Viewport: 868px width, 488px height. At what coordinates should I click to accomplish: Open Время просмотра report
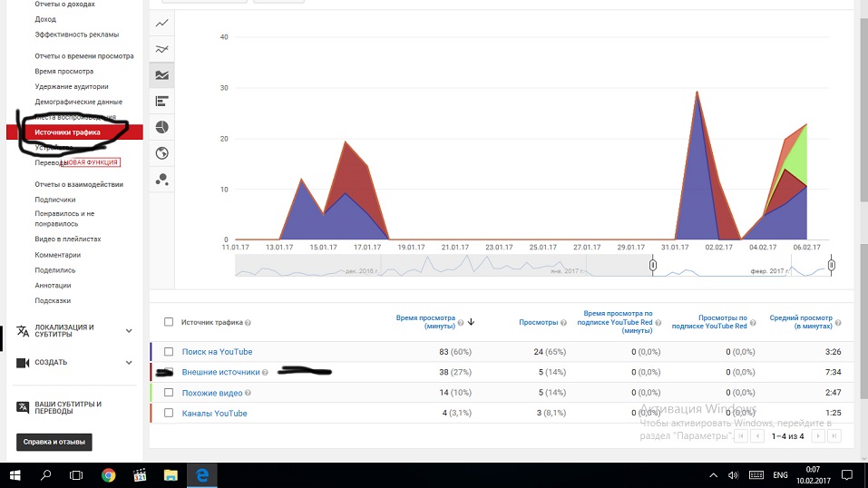64,72
